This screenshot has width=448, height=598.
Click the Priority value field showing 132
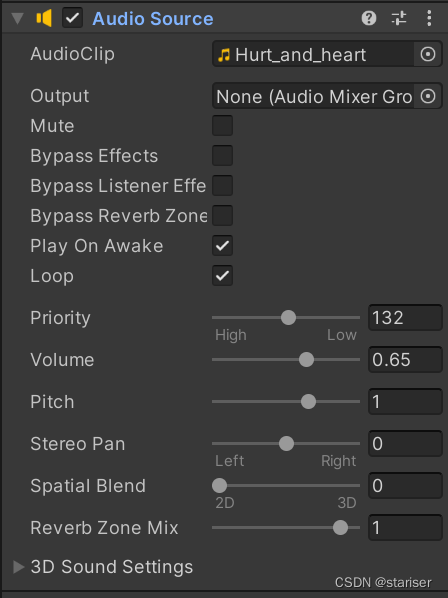[x=405, y=317]
